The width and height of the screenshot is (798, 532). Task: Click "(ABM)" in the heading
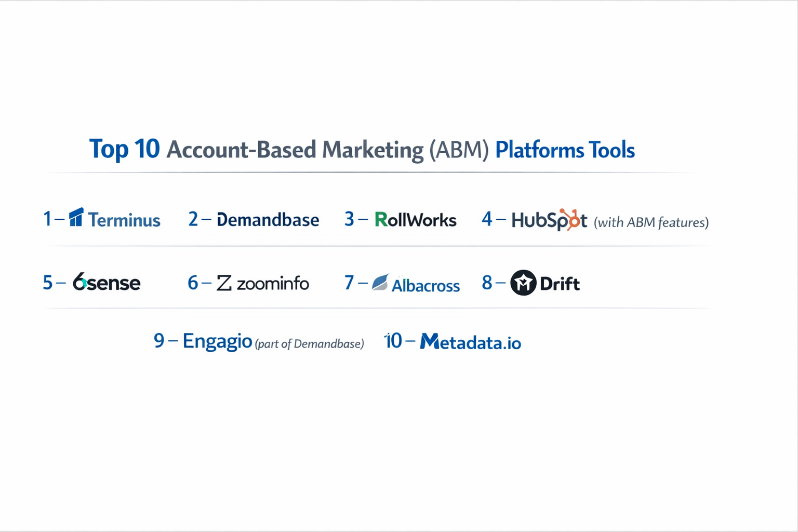click(459, 150)
